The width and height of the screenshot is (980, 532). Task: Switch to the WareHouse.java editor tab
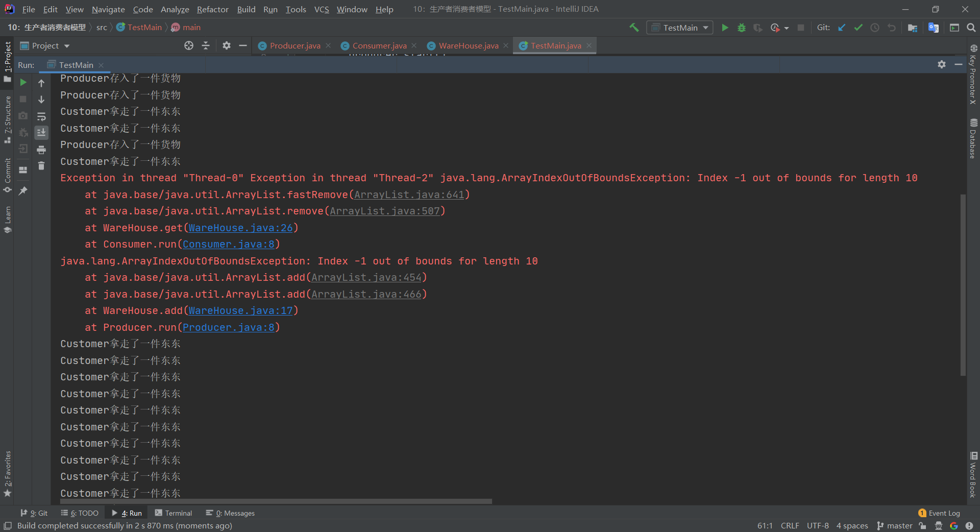pyautogui.click(x=468, y=45)
